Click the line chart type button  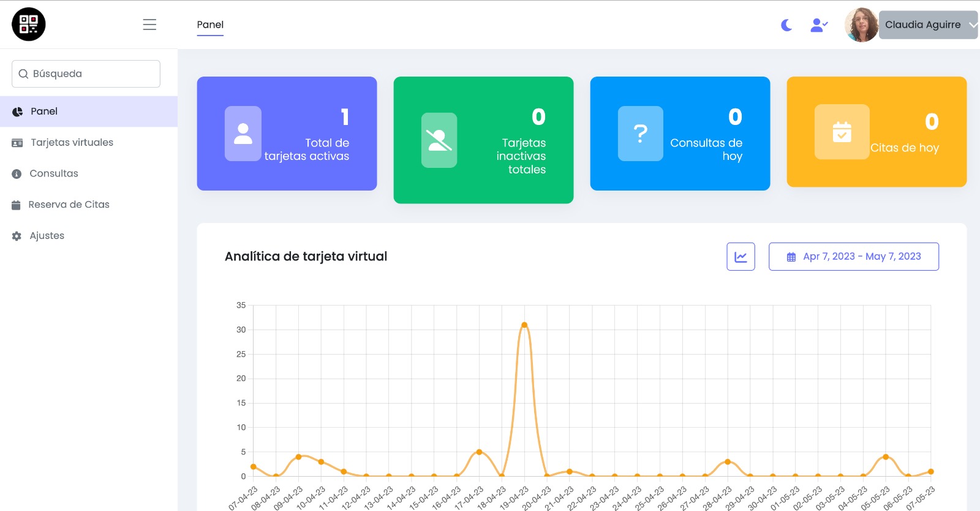(741, 257)
